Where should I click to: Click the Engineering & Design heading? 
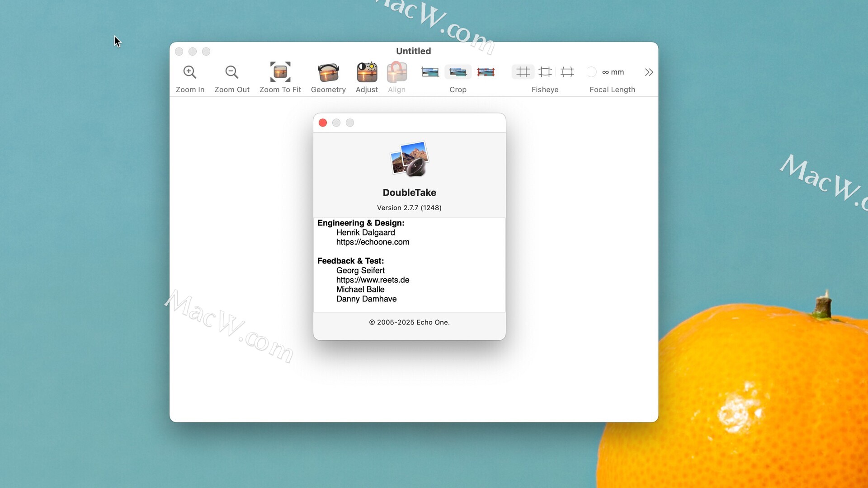click(x=361, y=223)
